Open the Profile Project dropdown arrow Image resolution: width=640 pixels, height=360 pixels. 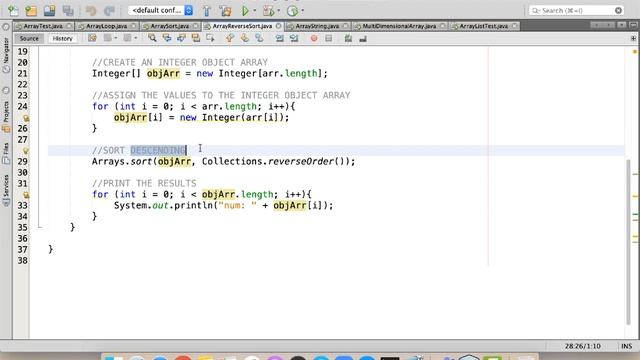(x=302, y=11)
